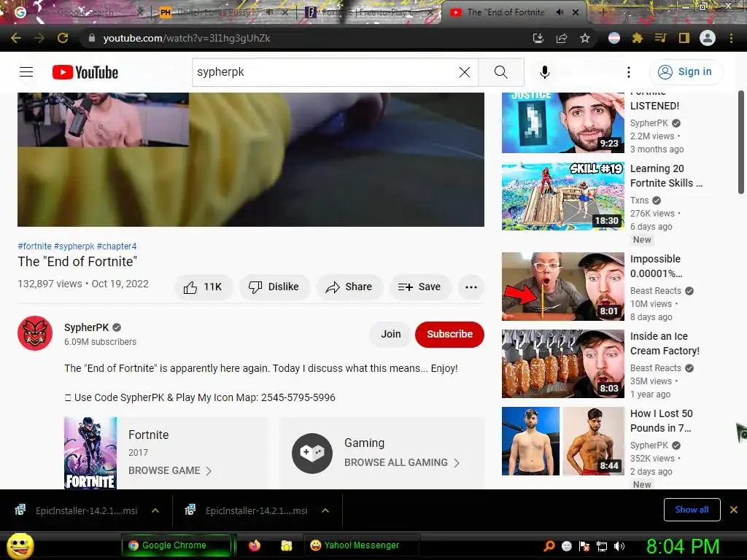The width and height of the screenshot is (747, 560).
Task: Open Firefox from the taskbar
Action: click(x=255, y=545)
